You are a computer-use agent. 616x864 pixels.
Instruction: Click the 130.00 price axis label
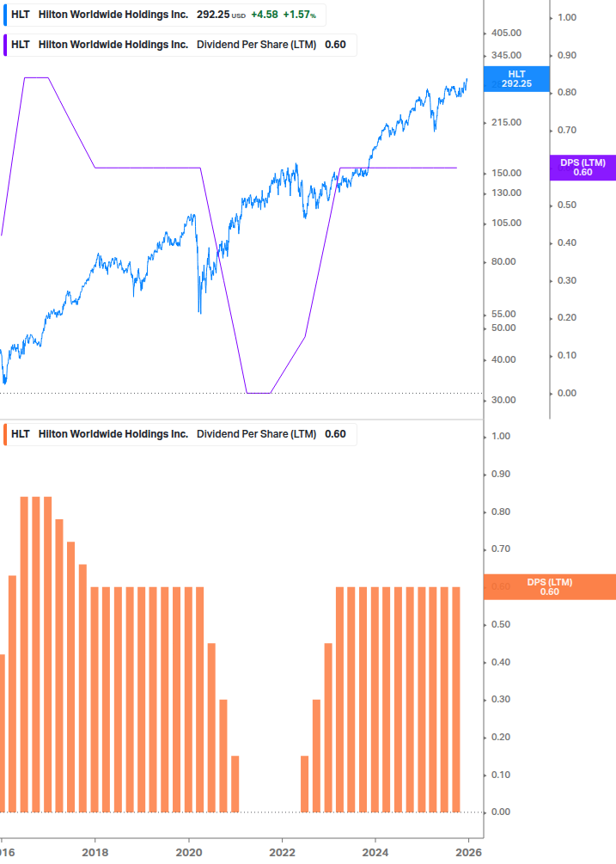[506, 193]
